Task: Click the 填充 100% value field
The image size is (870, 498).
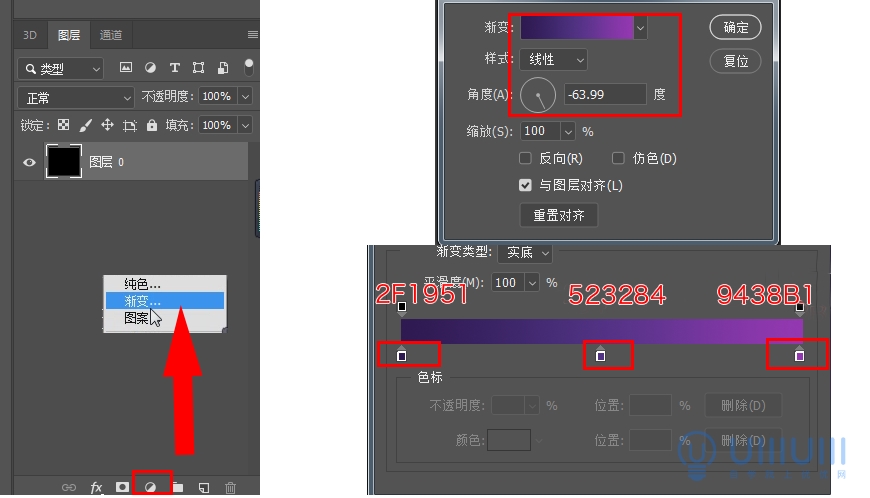Action: click(218, 125)
